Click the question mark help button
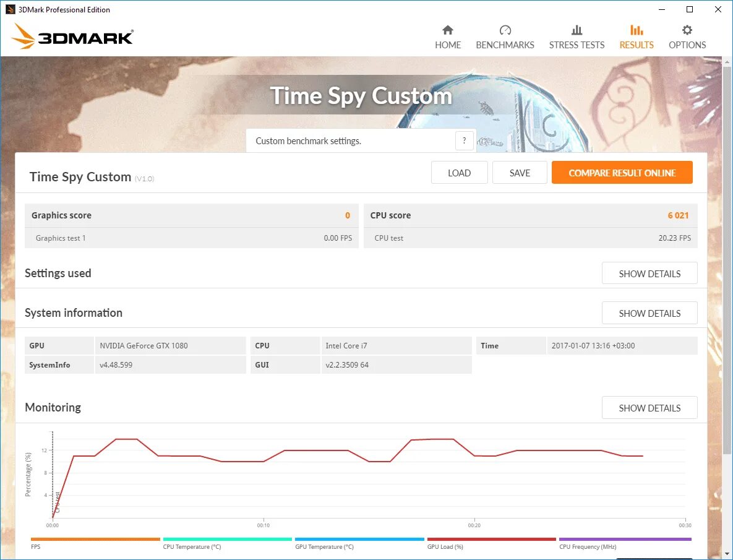This screenshot has width=733, height=560. (464, 140)
